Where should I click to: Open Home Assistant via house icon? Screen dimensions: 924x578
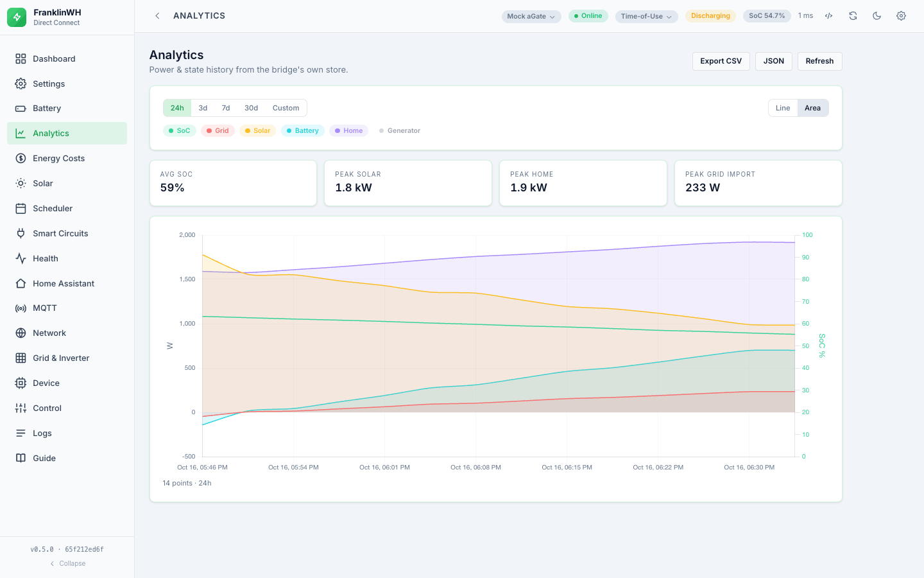[x=21, y=283]
